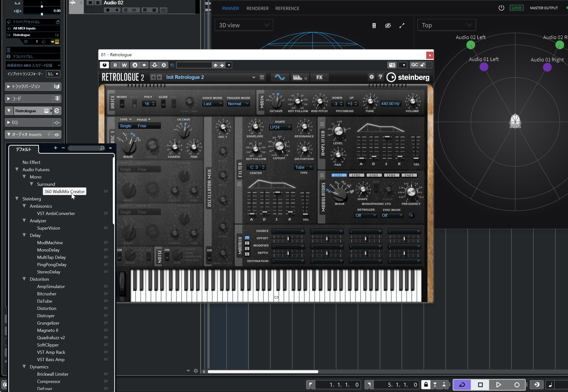Viewport: 568px width, 392px height.
Task: Save the preset with the disk icon
Action: pyautogui.click(x=262, y=77)
